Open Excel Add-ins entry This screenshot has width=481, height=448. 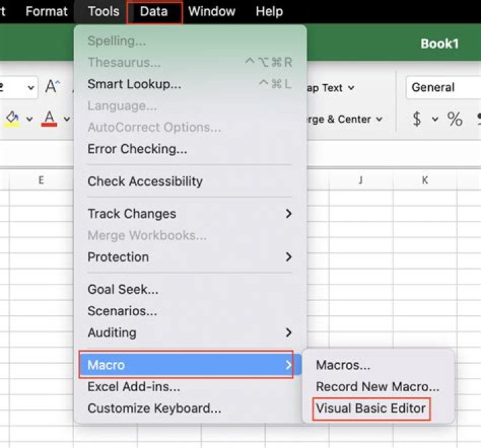pos(190,387)
